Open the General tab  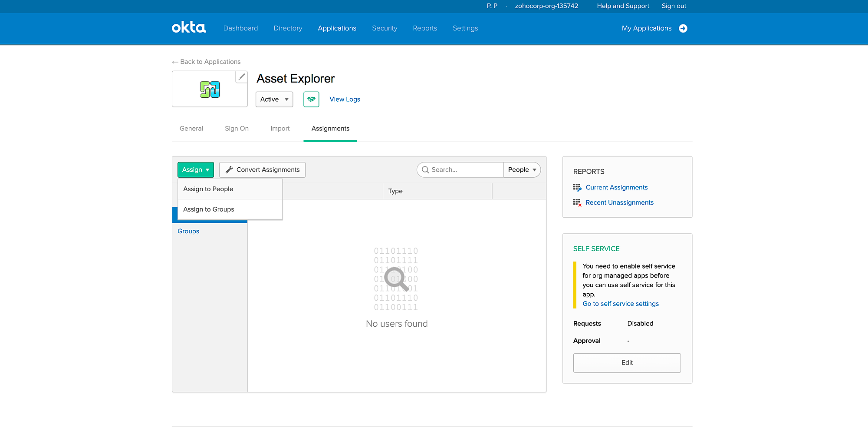tap(191, 129)
